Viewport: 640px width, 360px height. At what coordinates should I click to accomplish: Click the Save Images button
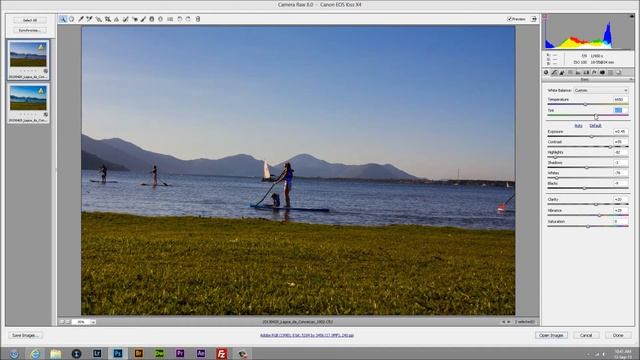tap(25, 336)
